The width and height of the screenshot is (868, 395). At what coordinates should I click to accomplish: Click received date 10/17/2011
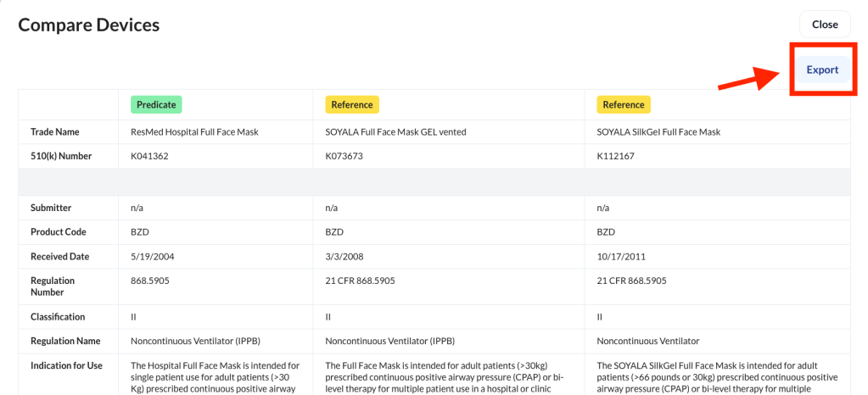pyautogui.click(x=622, y=256)
